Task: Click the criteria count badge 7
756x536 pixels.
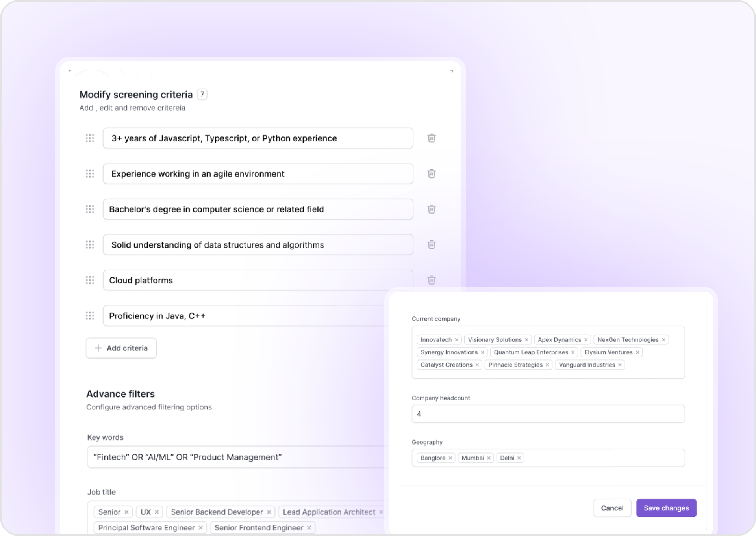Action: point(202,94)
